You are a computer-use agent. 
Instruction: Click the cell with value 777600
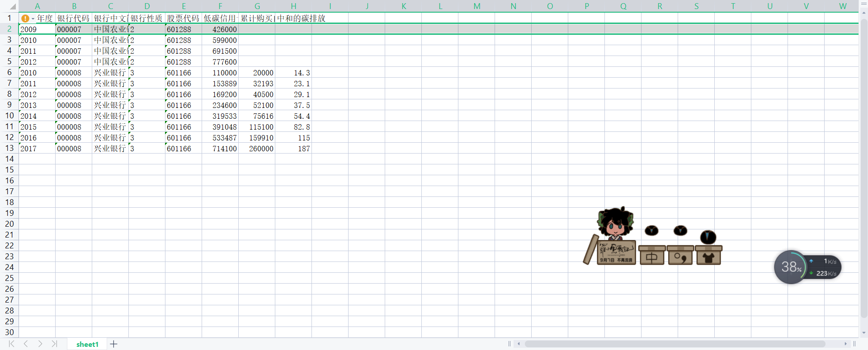pos(220,61)
